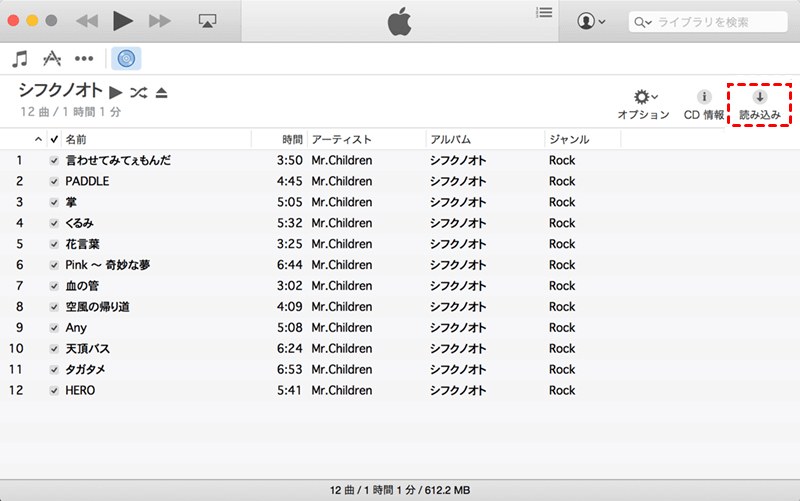Toggle the checkbox for くるみ
The image size is (800, 501).
click(x=54, y=223)
